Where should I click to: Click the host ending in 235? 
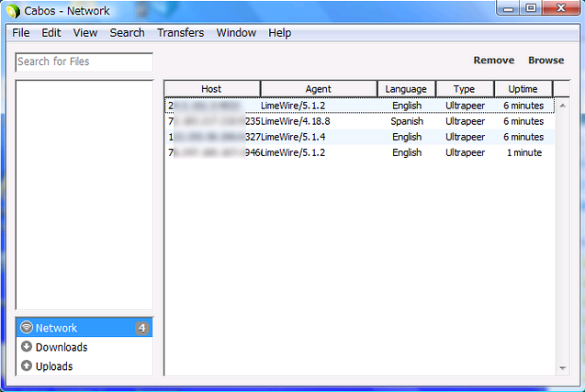tap(214, 121)
